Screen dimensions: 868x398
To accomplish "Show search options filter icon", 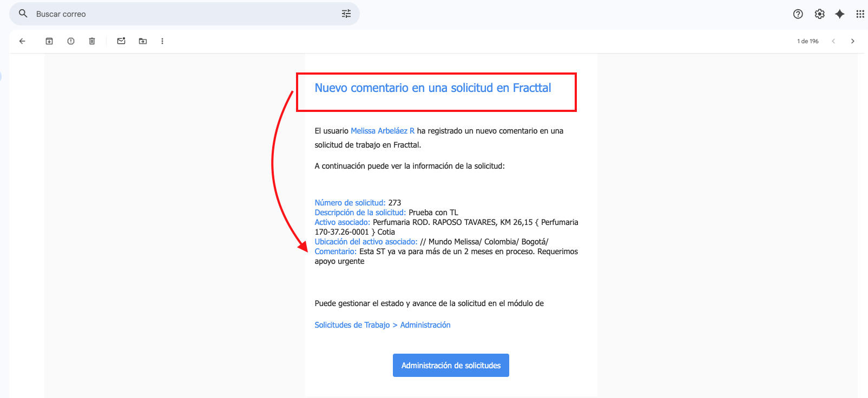I will (346, 14).
